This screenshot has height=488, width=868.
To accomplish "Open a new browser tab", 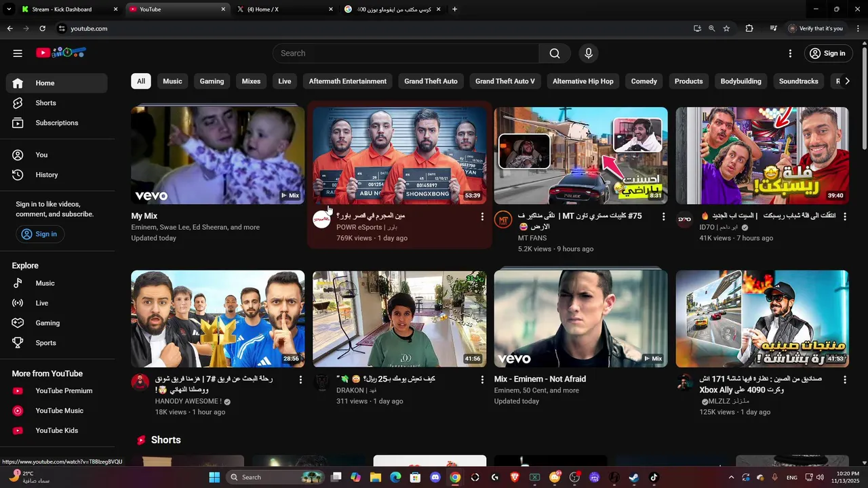I will pyautogui.click(x=454, y=9).
